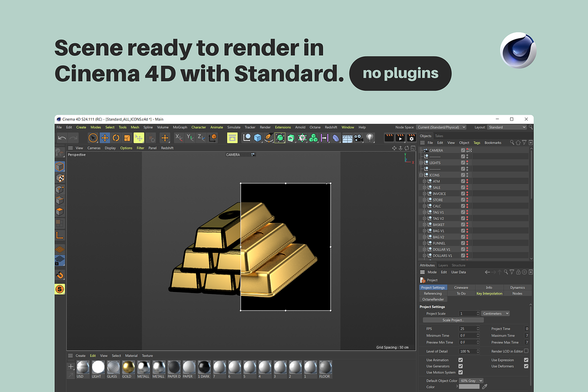588x392 pixels.
Task: Open Edit Render Settings clapperboard gear
Action: [x=411, y=138]
